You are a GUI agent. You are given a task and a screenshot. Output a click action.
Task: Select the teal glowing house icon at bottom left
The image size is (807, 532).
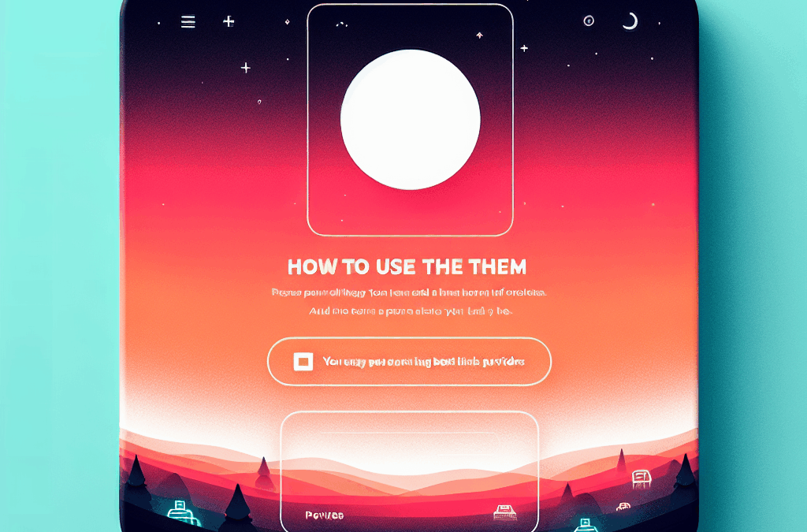[x=180, y=512]
